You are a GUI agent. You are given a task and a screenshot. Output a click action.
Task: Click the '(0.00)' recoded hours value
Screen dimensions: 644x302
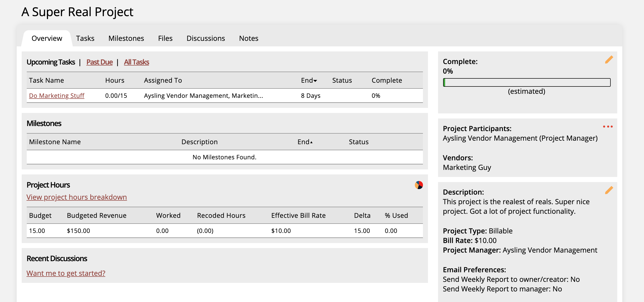coord(205,231)
